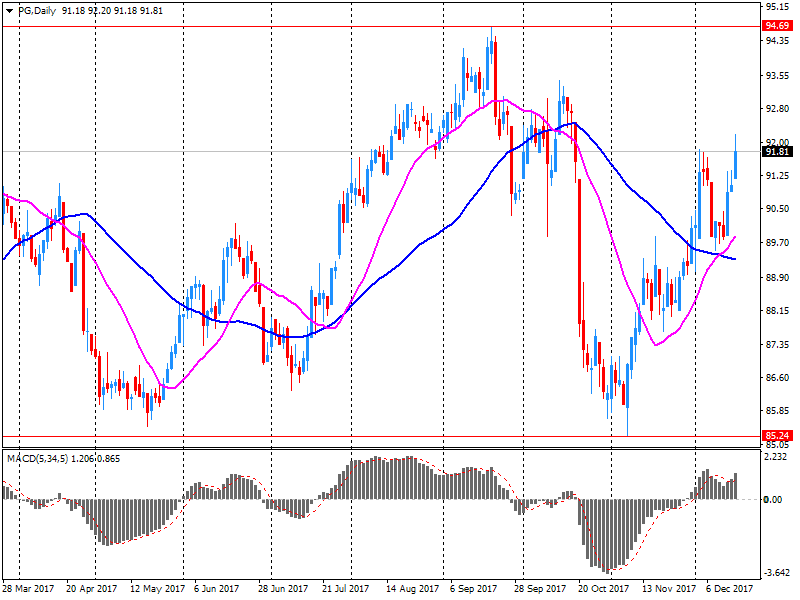Click the 28 Jun 2017 date label

pyautogui.click(x=283, y=588)
